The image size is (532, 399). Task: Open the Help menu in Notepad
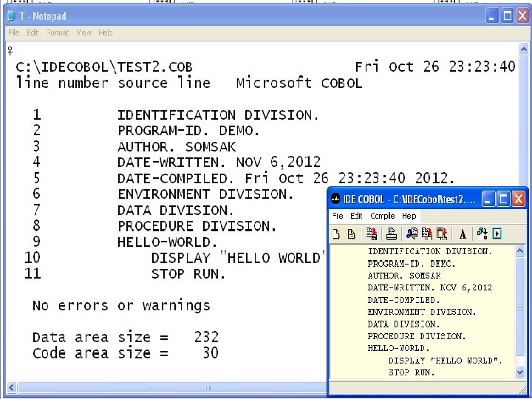(105, 33)
